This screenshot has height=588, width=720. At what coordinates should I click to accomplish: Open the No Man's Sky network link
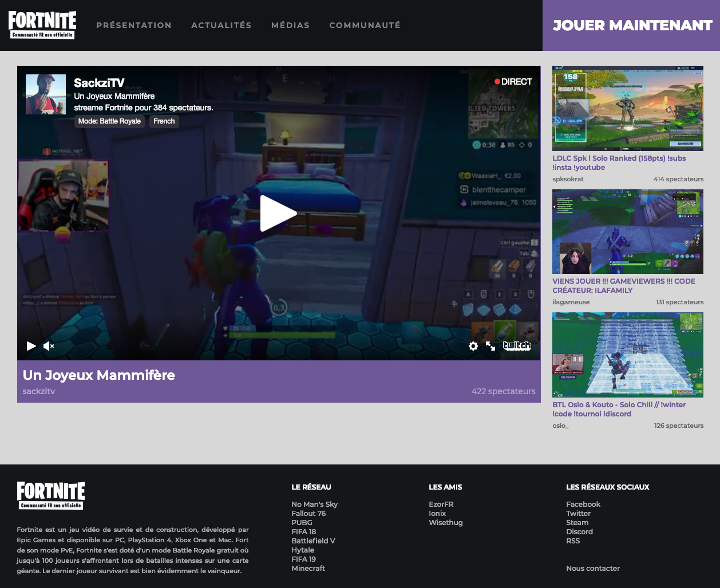[315, 504]
